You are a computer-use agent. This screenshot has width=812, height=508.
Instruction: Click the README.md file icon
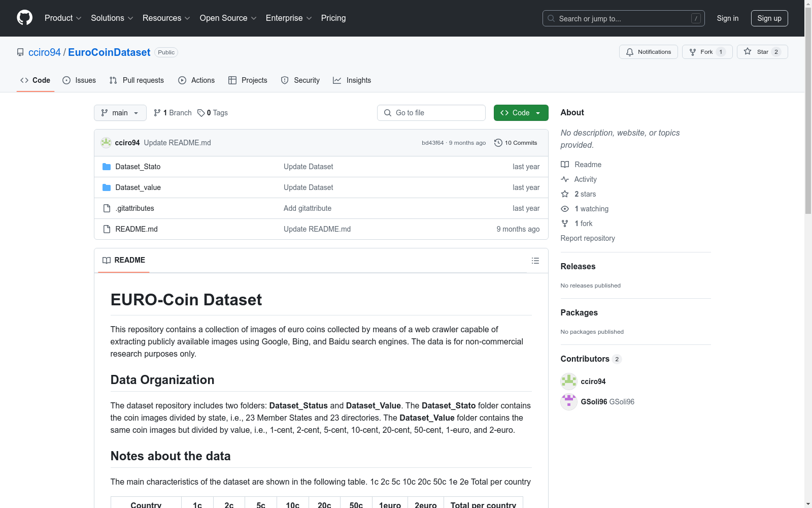107,229
